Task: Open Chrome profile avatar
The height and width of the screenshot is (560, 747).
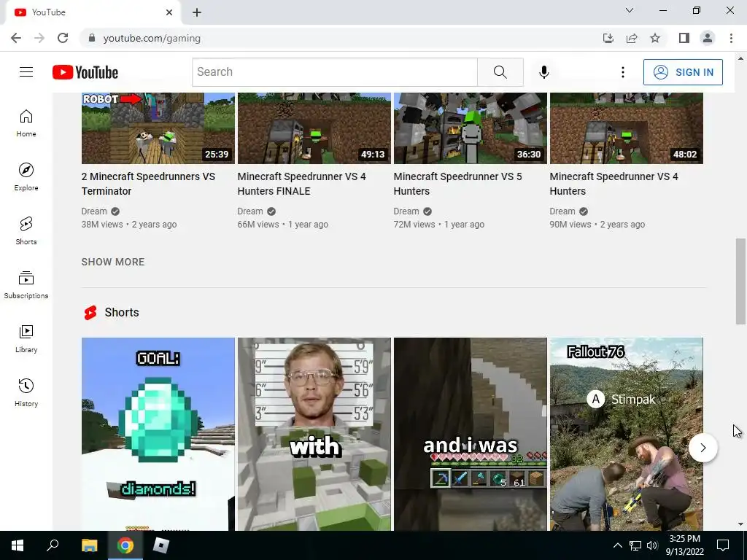Action: tap(708, 38)
